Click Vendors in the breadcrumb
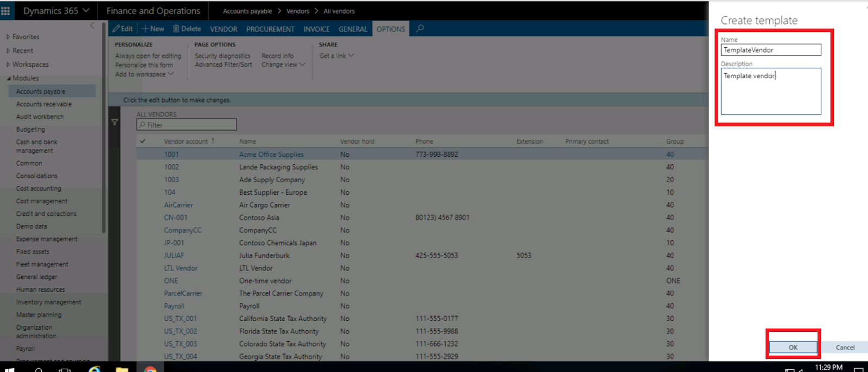 [x=298, y=11]
